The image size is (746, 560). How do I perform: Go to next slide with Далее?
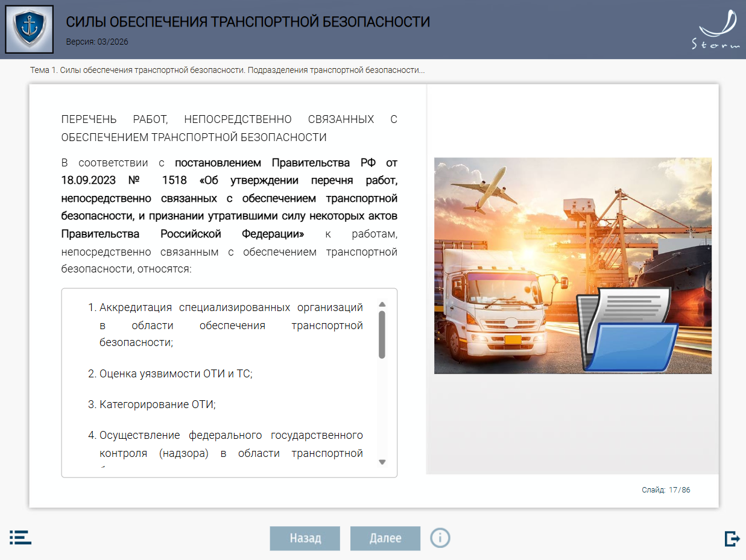(x=385, y=538)
